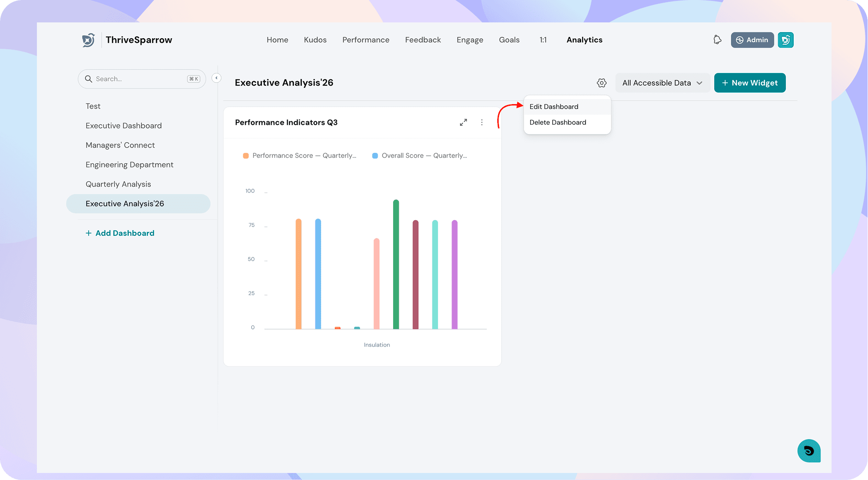Go to the Home tab
The height and width of the screenshot is (480, 868).
(x=278, y=40)
